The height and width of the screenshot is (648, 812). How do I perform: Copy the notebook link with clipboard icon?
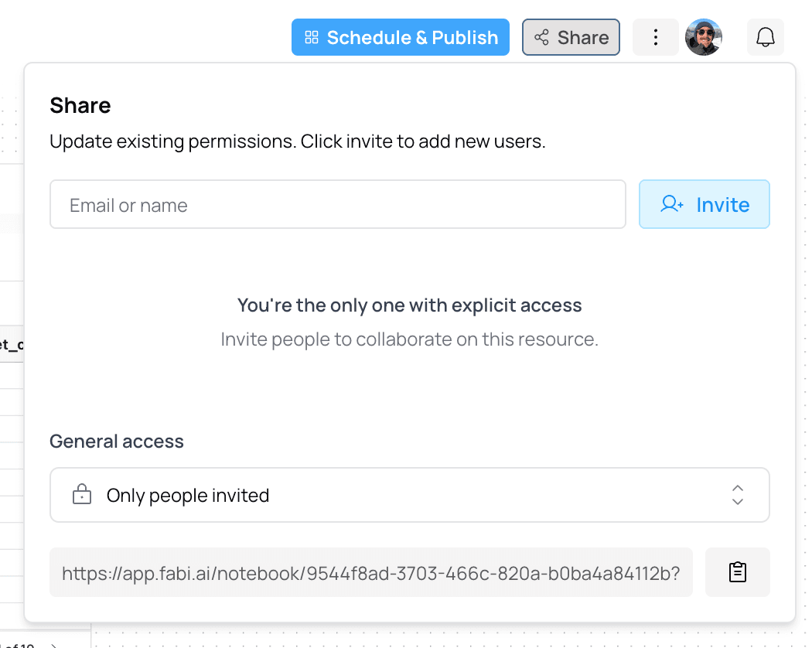click(x=738, y=572)
